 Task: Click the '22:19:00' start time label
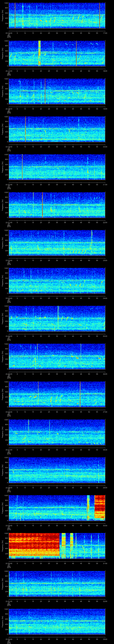coord(9,147)
